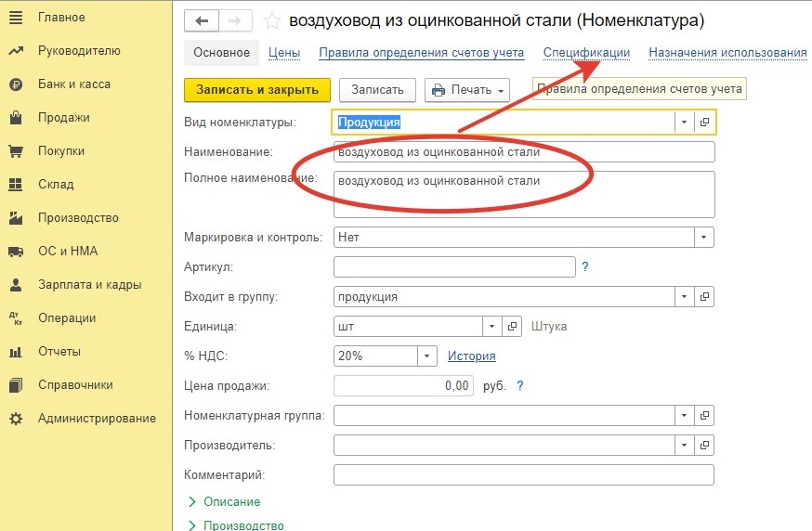This screenshot has height=531, width=812.
Task: Open Производитель item form icon
Action: (x=704, y=445)
